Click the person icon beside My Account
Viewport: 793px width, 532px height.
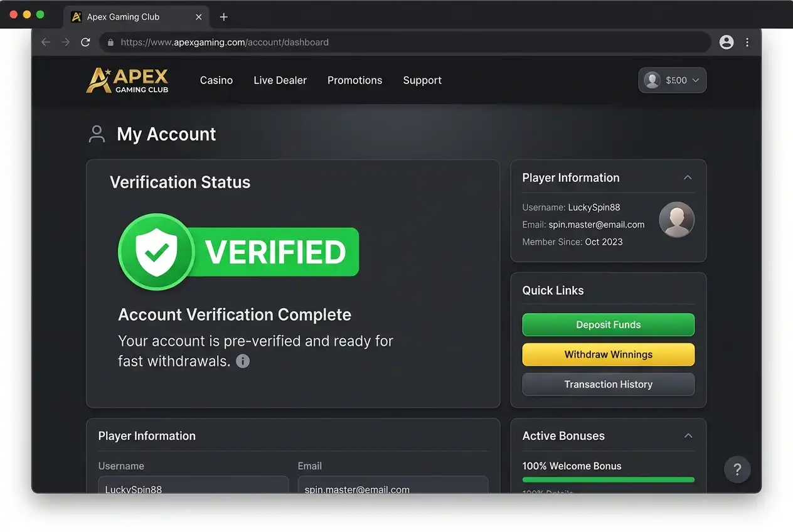(x=97, y=134)
